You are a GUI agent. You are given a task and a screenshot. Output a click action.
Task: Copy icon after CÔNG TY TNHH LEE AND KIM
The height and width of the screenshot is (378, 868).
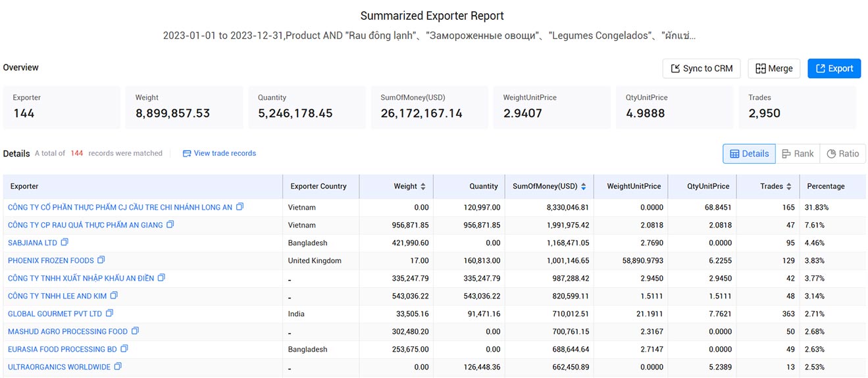click(115, 296)
